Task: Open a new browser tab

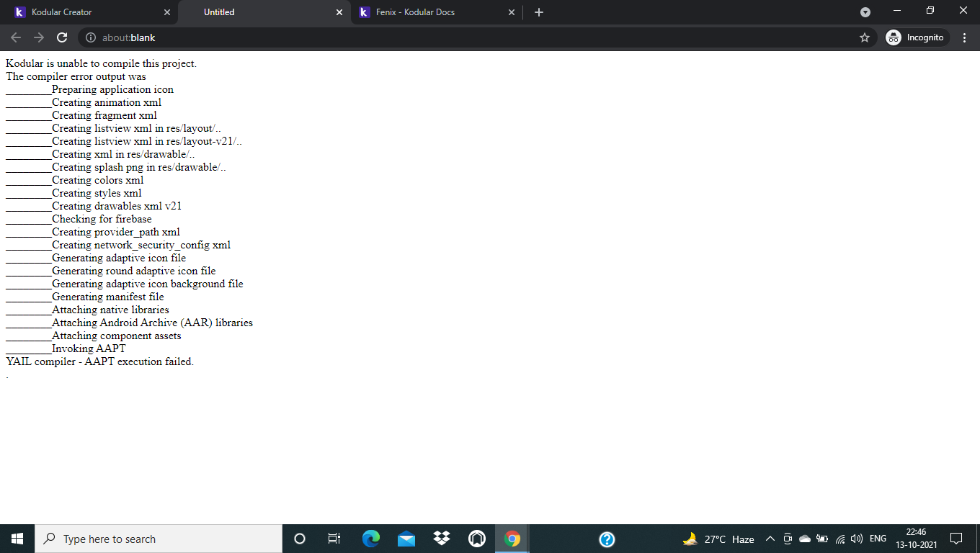Action: pos(539,12)
